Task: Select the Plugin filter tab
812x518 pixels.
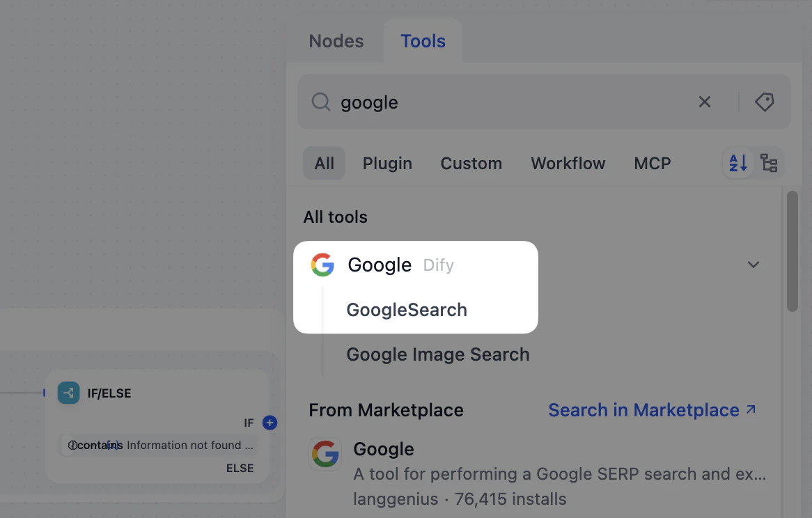Action: pos(387,163)
